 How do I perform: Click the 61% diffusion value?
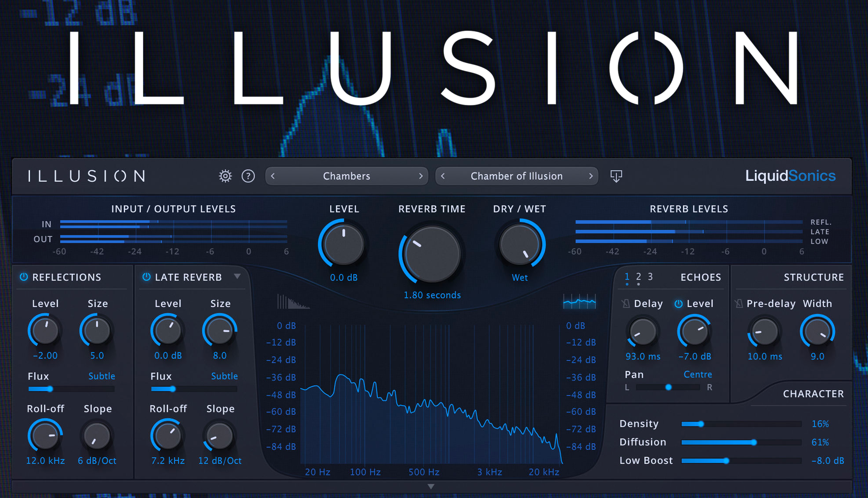pos(820,442)
